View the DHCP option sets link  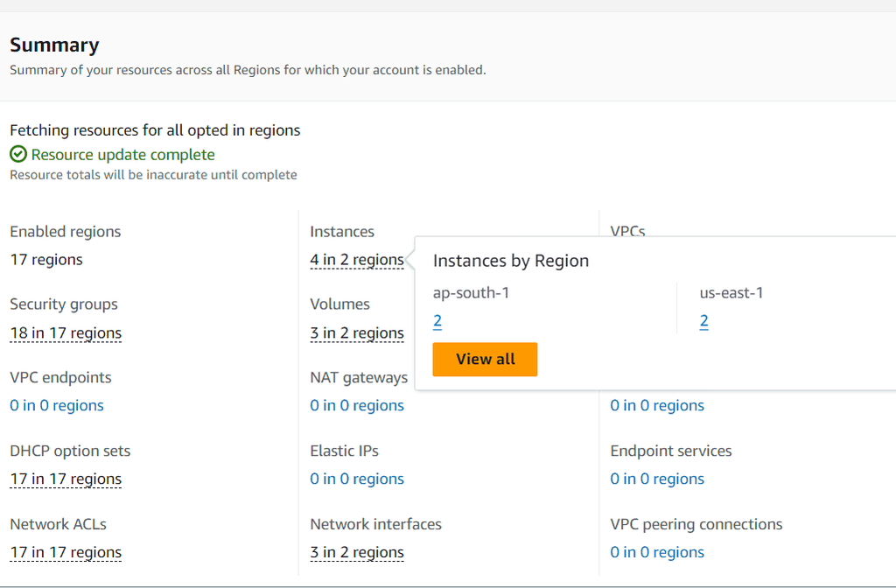pos(65,479)
